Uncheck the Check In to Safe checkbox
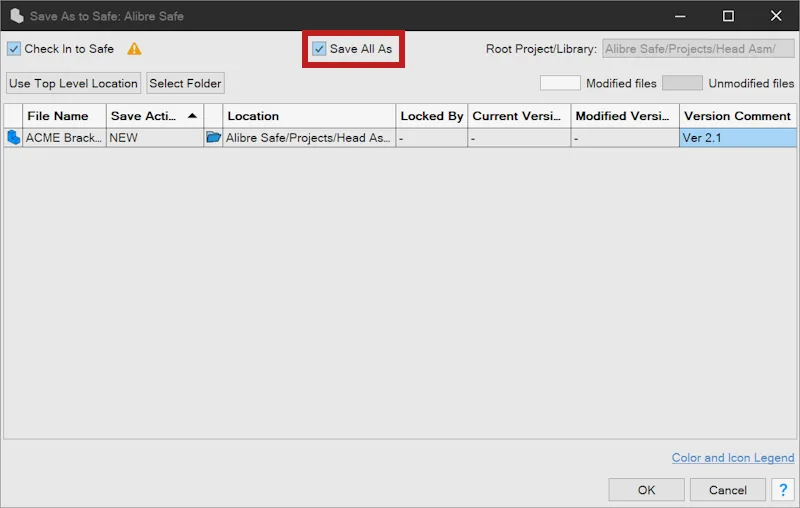The image size is (800, 508). click(x=14, y=49)
